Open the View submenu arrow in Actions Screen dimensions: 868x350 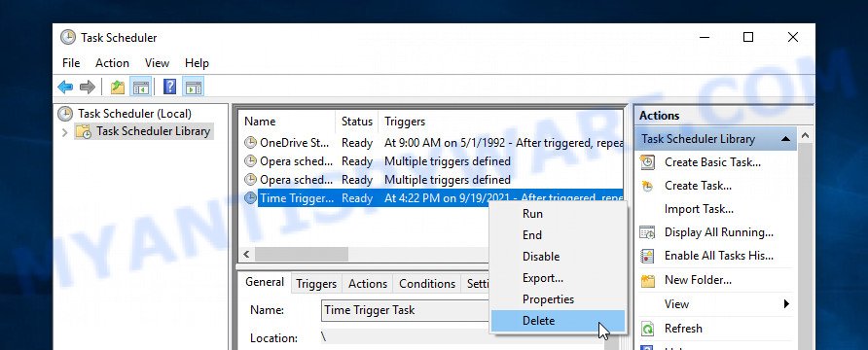coord(786,303)
